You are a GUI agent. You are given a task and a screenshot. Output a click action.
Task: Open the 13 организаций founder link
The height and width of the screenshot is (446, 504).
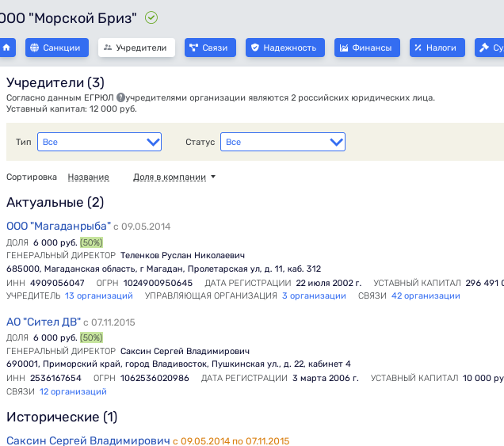[x=99, y=295]
